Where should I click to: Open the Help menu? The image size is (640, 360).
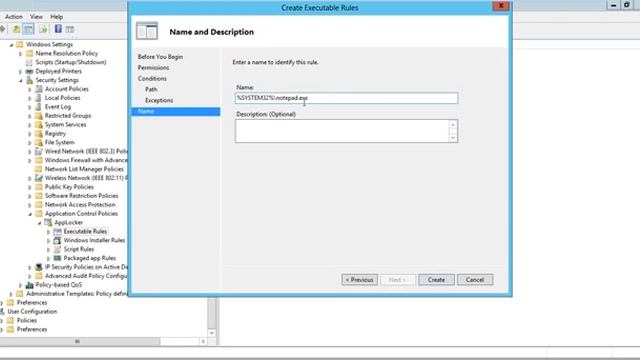pyautogui.click(x=56, y=17)
